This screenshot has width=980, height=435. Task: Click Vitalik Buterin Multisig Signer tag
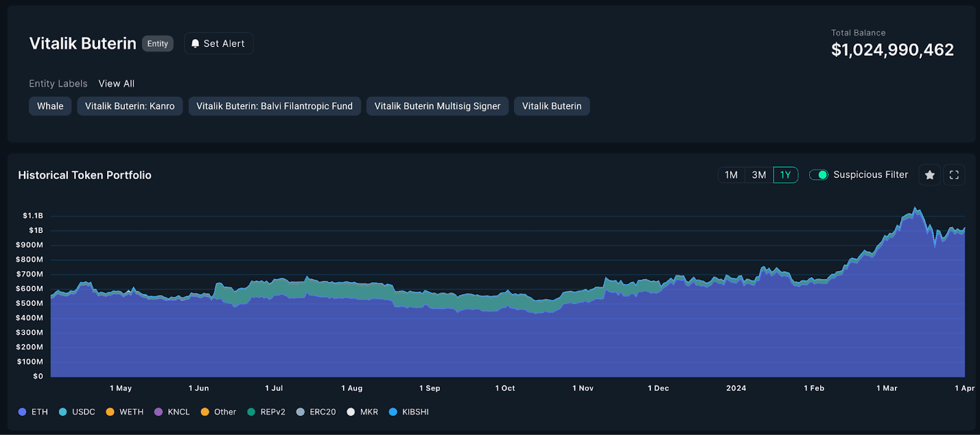click(437, 106)
